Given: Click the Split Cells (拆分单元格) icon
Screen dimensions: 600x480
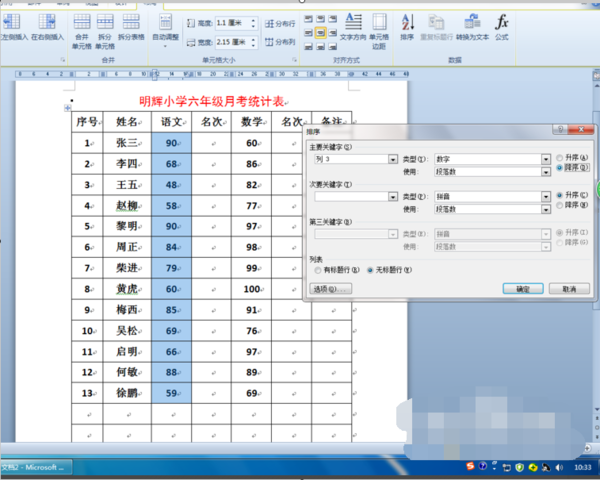Looking at the screenshot, I should (105, 21).
